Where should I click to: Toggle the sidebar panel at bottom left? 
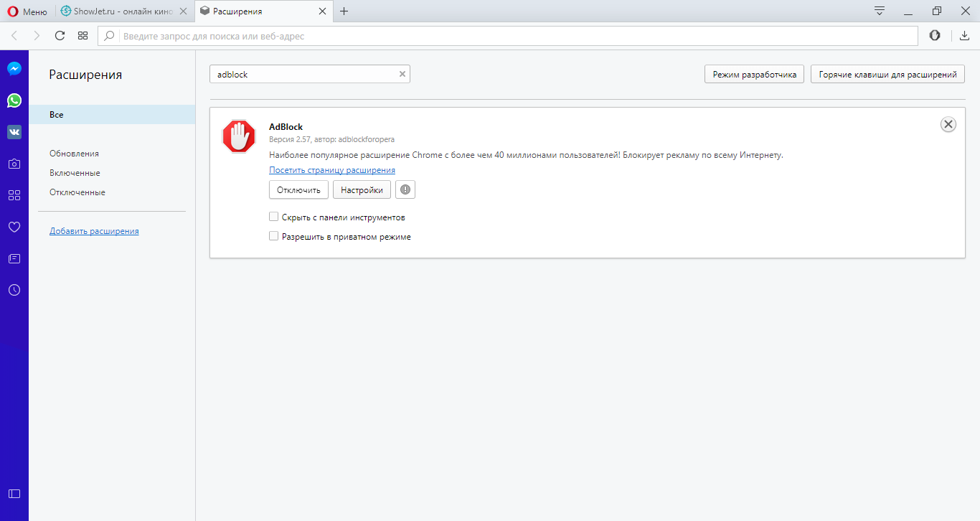click(x=14, y=494)
